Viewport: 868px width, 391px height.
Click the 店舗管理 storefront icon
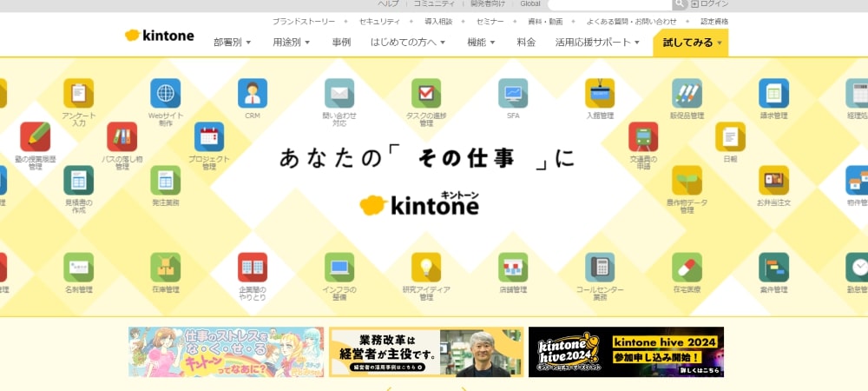pyautogui.click(x=513, y=268)
